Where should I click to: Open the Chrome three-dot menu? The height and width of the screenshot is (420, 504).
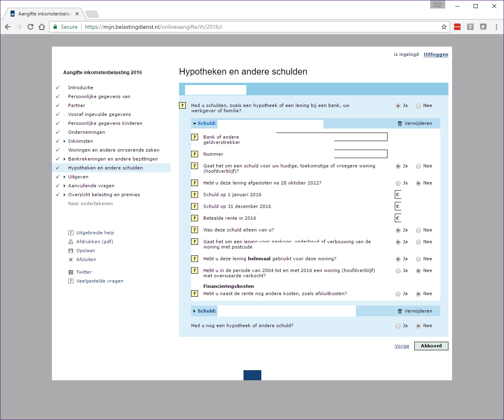[x=496, y=27]
